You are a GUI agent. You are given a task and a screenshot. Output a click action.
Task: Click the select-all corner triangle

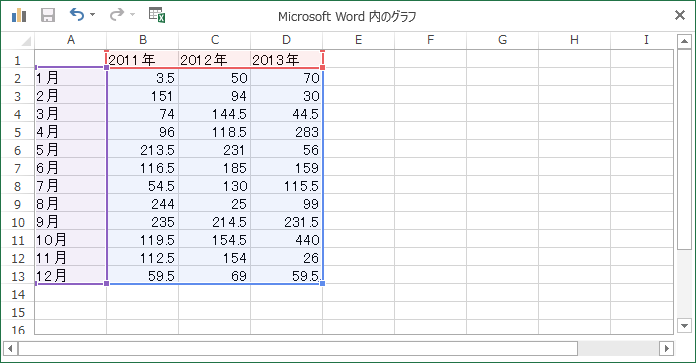[x=26, y=41]
